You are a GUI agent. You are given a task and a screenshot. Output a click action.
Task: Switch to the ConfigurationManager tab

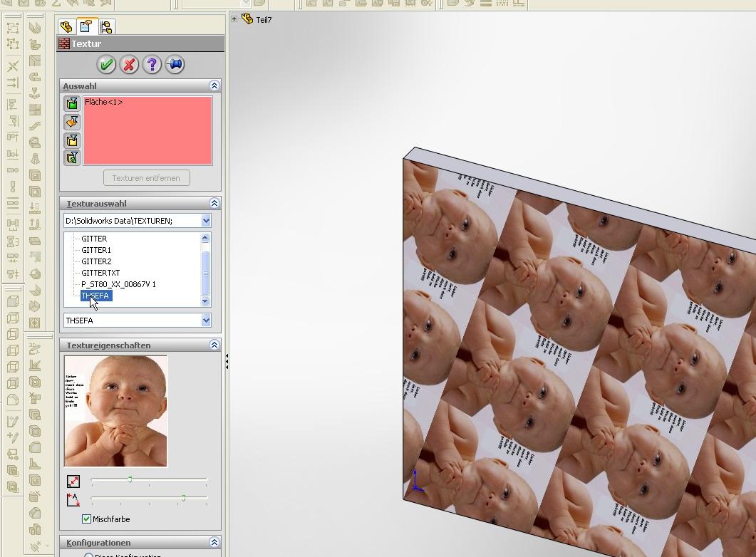[x=106, y=27]
